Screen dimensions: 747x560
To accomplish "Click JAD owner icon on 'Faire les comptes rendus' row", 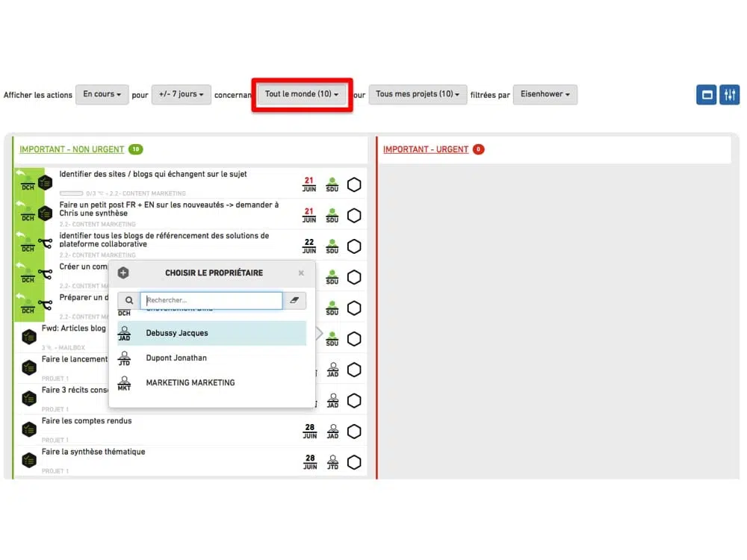I will tap(332, 432).
